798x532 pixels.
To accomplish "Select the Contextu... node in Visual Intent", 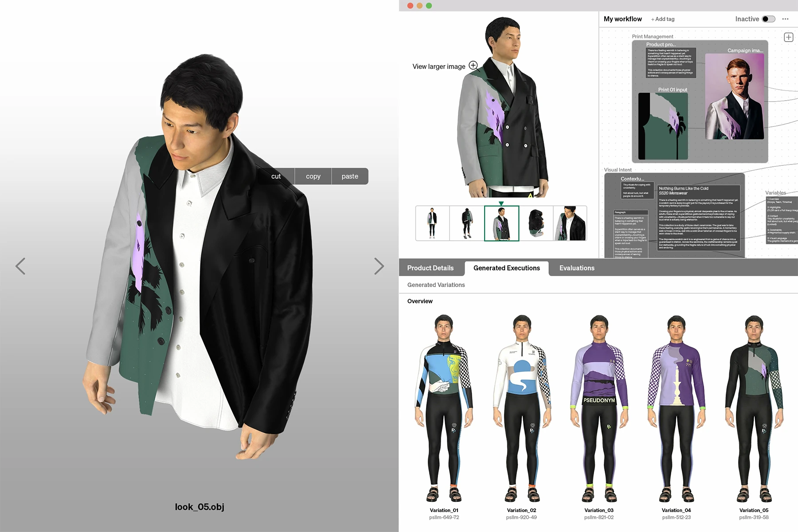I will 637,190.
